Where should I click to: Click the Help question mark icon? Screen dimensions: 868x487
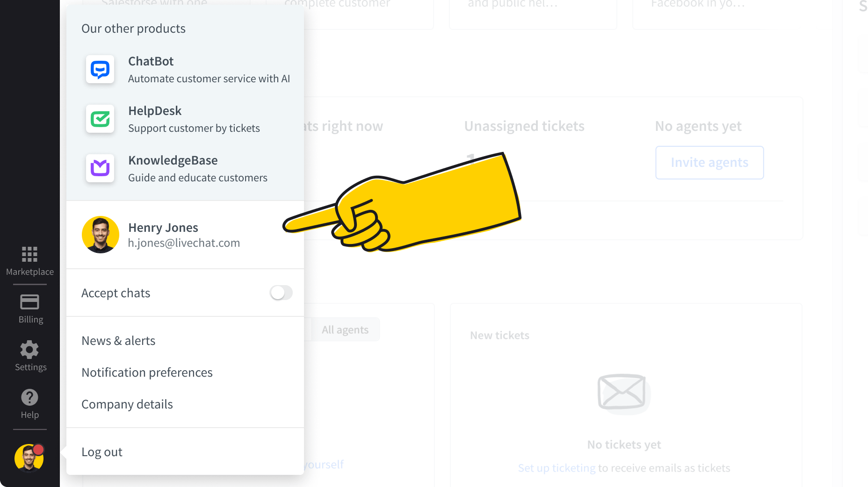click(x=29, y=398)
